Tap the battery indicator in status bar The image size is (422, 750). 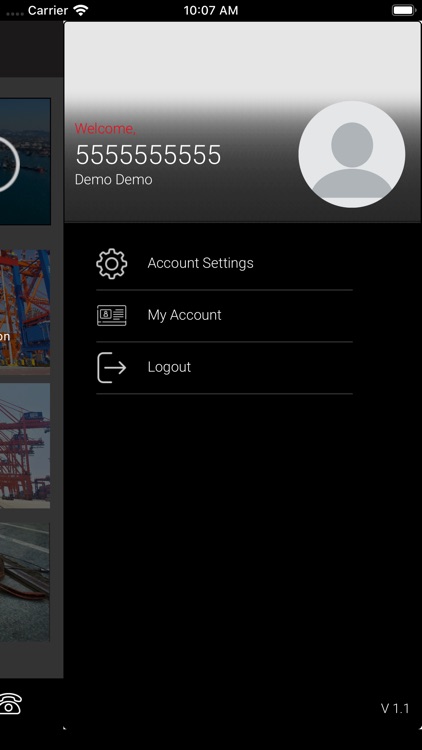[404, 10]
